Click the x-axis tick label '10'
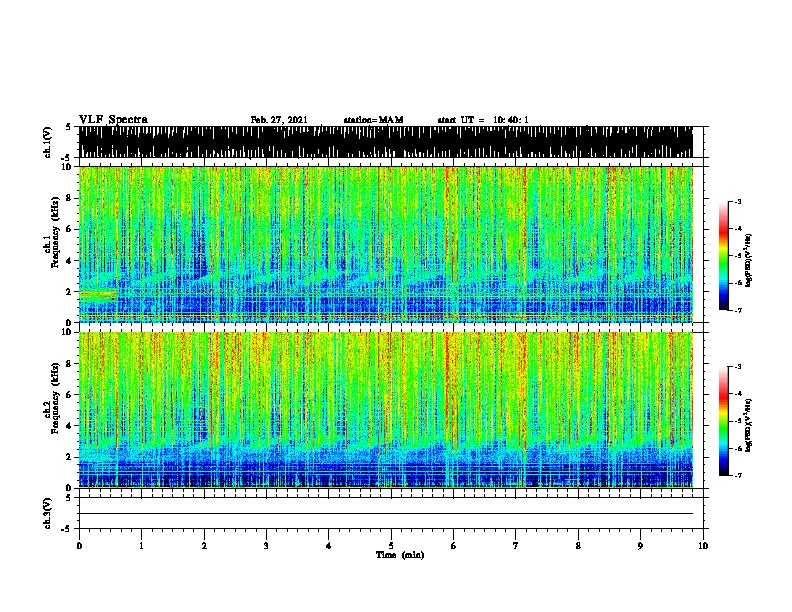 tap(703, 546)
